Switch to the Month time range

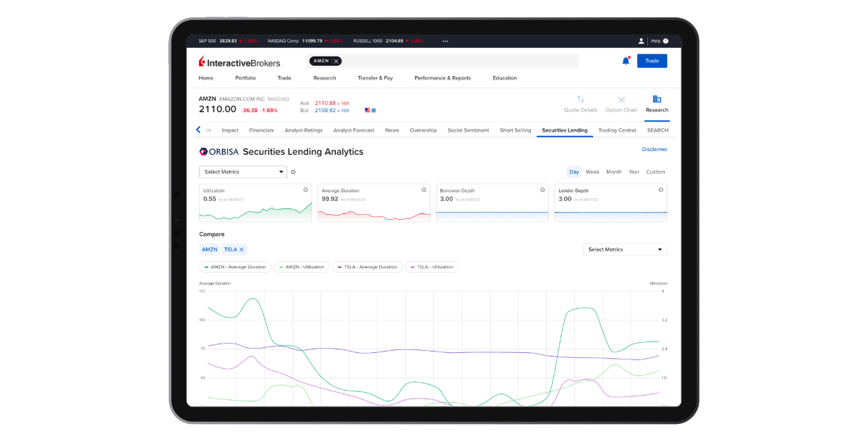613,171
